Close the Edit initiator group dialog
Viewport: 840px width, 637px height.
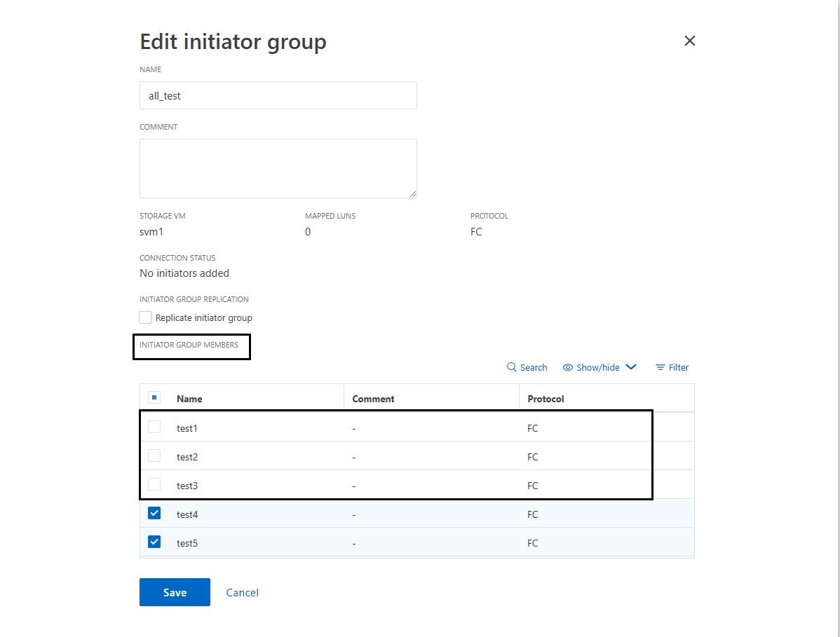(x=689, y=41)
